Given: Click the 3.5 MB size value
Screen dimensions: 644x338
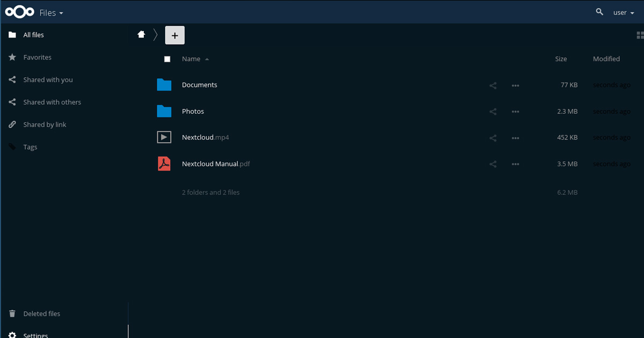Looking at the screenshot, I should [567, 164].
